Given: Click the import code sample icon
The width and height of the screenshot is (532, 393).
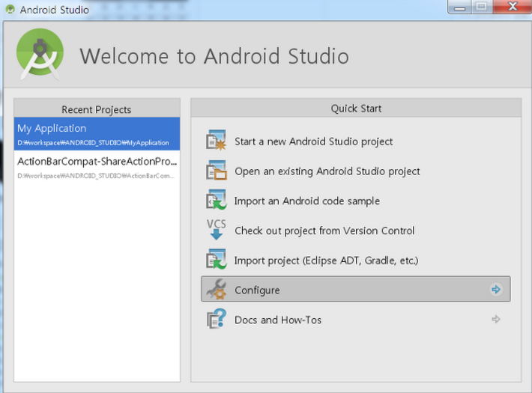Looking at the screenshot, I should 216,200.
